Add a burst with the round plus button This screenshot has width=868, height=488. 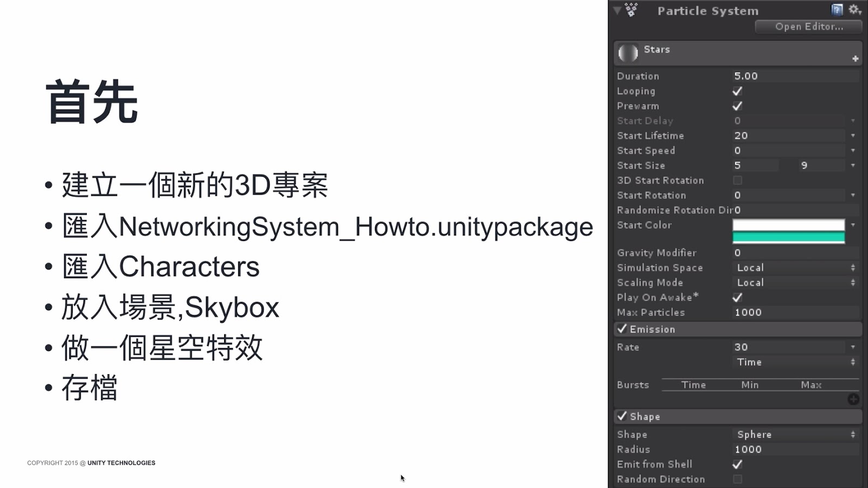tap(853, 400)
